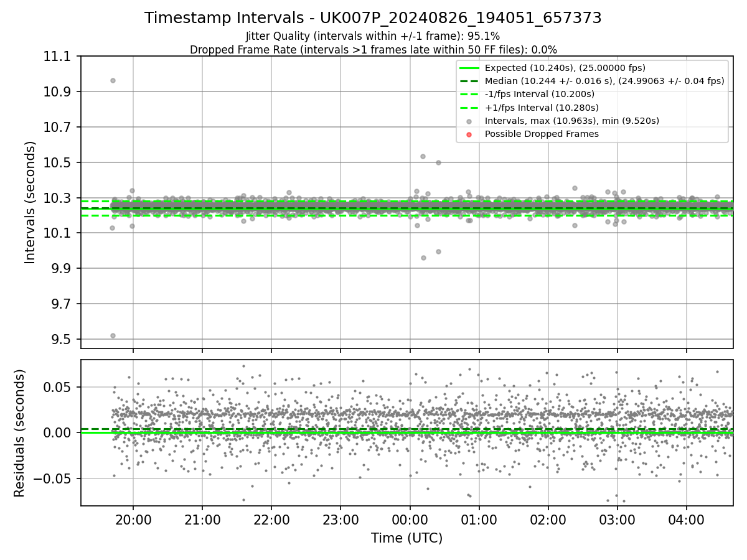
Task: Click the 03:00 time tick label
Action: coord(617,520)
